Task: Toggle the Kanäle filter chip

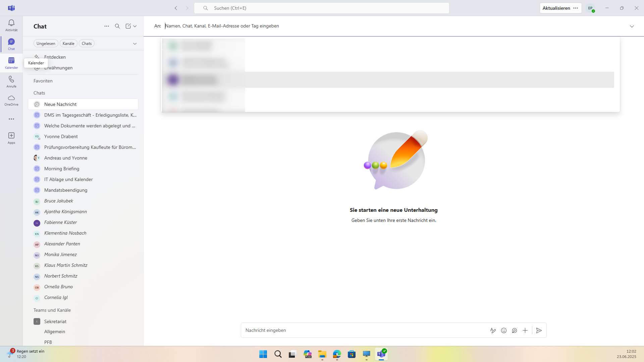Action: coord(68,44)
